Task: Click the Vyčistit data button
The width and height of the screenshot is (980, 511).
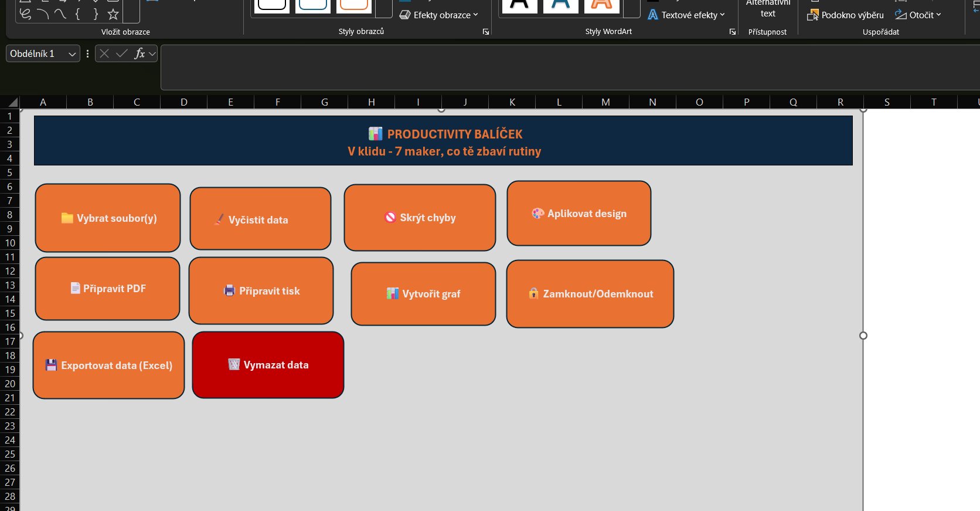Action: pyautogui.click(x=260, y=219)
